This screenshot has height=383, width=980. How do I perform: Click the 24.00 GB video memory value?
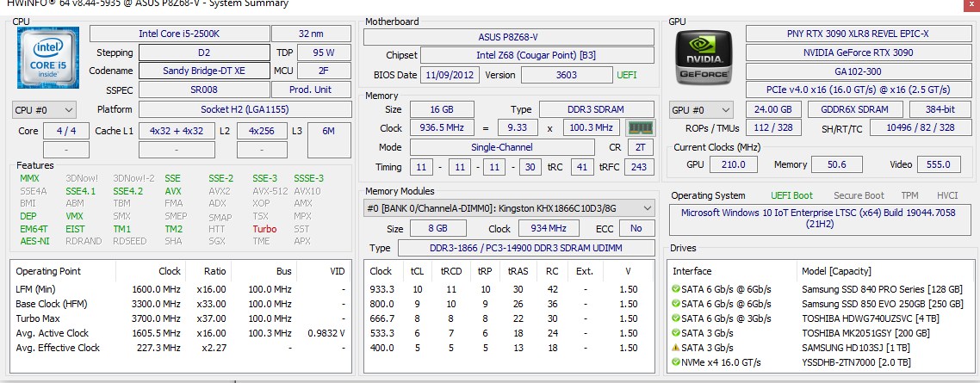772,109
